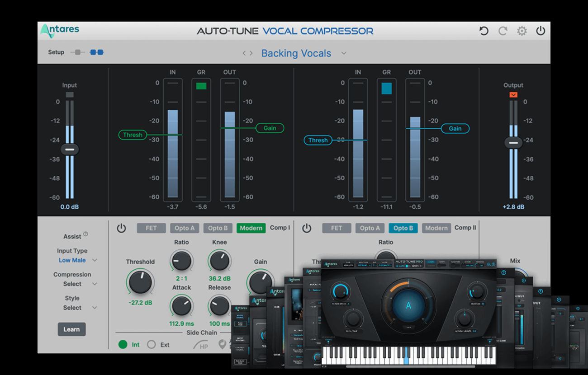Image resolution: width=588 pixels, height=375 pixels.
Task: Click the Retune Speed knob in Auto-Tune Pro
Action: click(340, 291)
